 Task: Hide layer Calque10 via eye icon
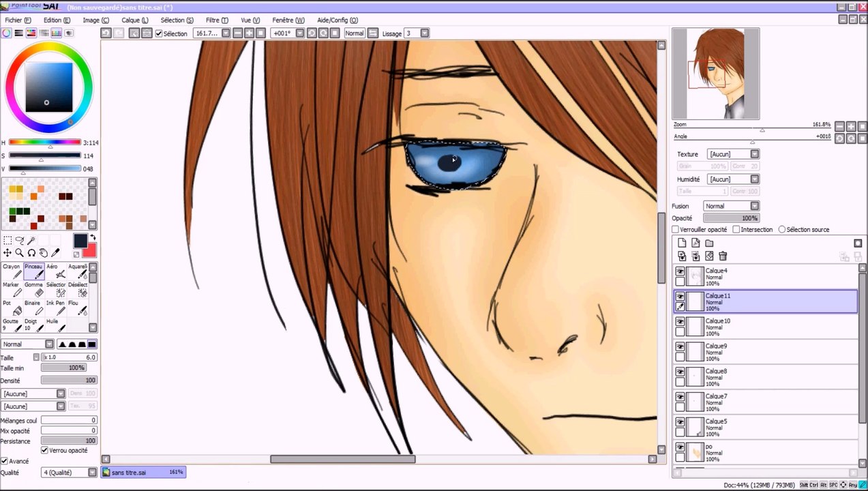(680, 322)
